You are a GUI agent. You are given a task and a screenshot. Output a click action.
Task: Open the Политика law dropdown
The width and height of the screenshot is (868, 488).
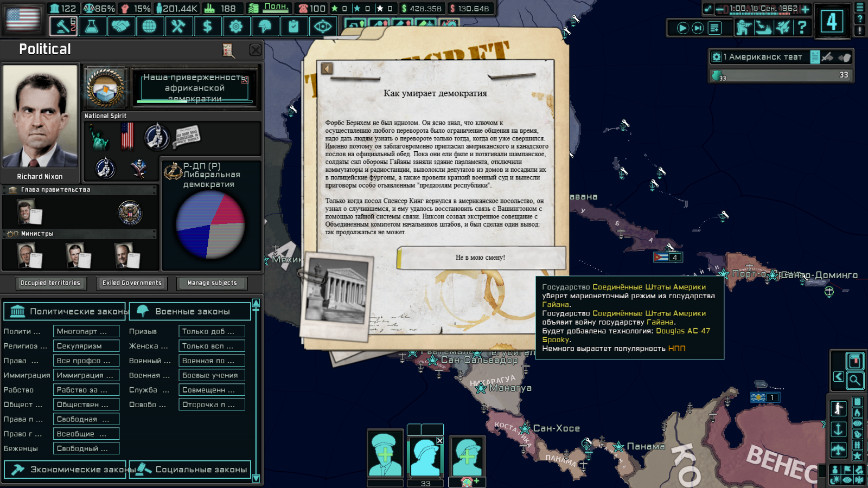(x=86, y=331)
